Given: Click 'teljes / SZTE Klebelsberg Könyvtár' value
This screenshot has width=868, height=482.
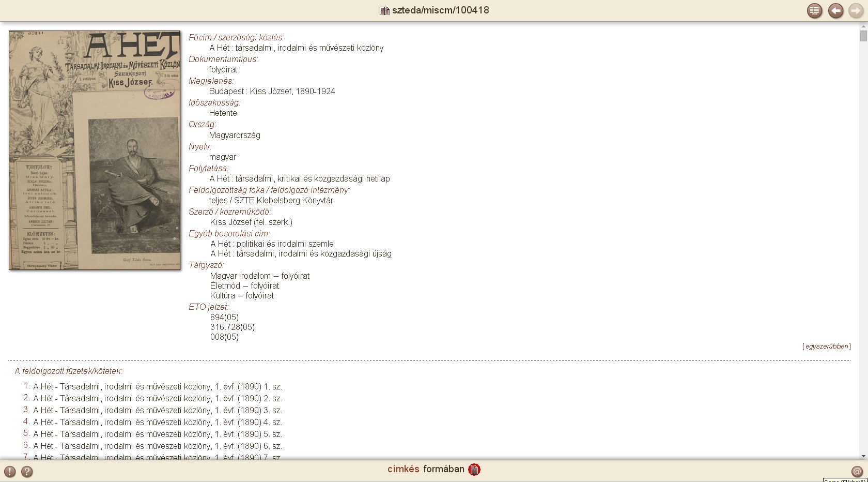Looking at the screenshot, I should (x=271, y=200).
